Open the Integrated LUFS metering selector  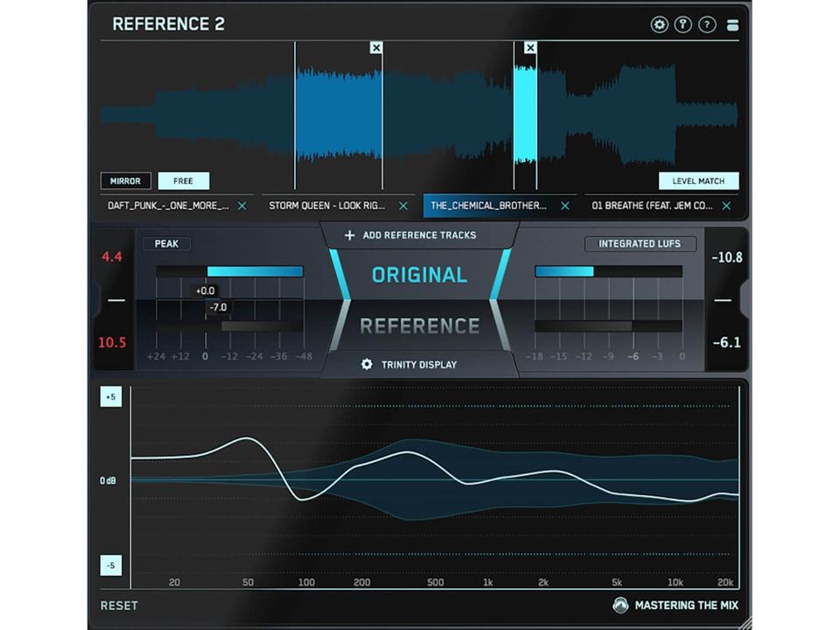pos(640,244)
